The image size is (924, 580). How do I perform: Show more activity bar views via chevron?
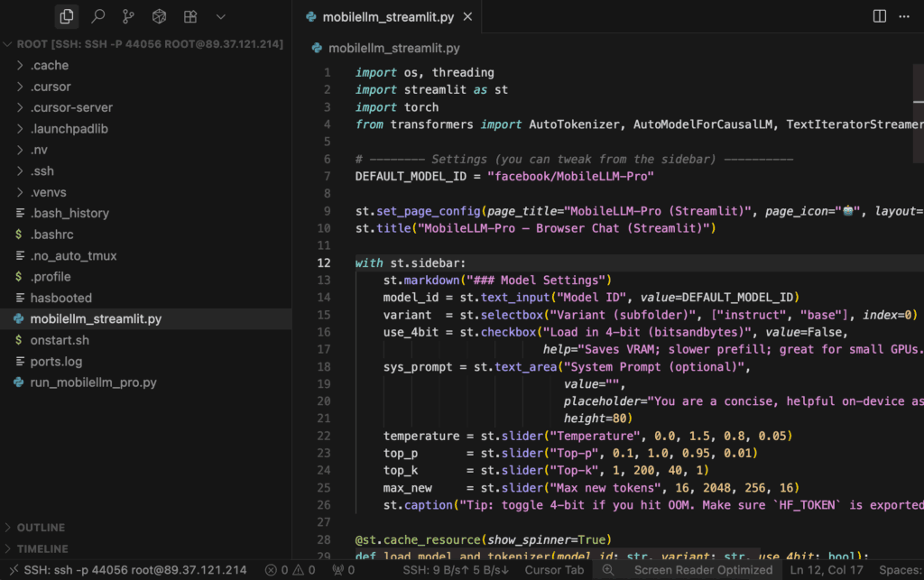(221, 16)
